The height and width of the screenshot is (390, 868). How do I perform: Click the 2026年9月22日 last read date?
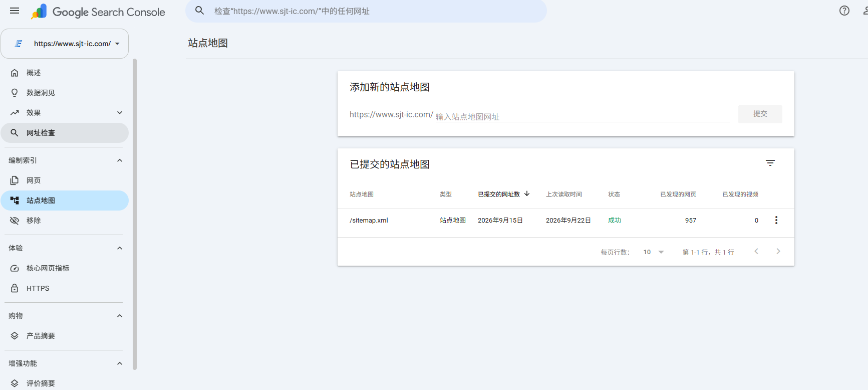click(x=568, y=220)
